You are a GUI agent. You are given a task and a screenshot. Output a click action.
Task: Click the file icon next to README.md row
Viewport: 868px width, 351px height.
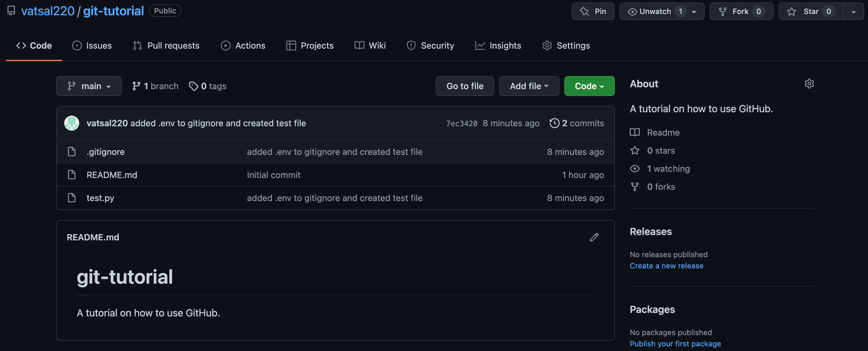(x=71, y=175)
